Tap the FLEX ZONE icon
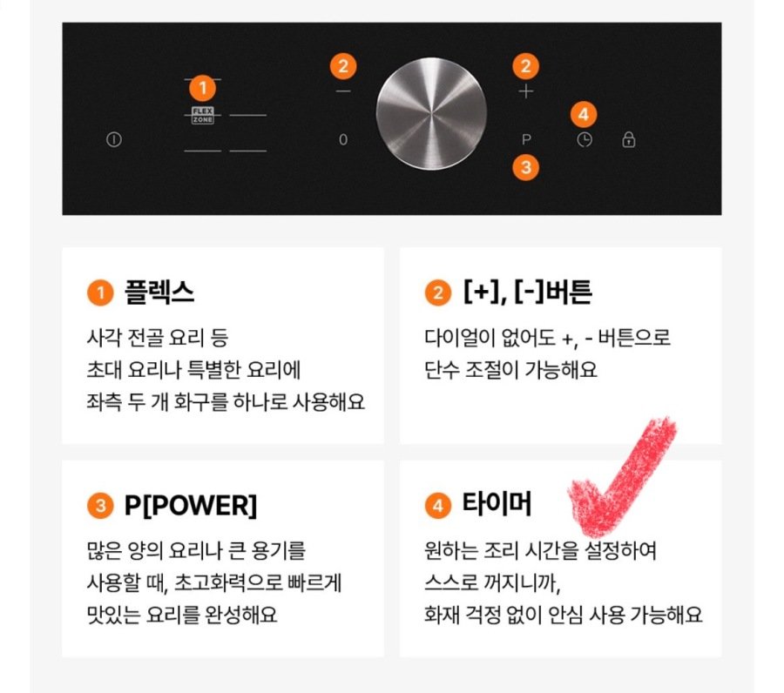 pyautogui.click(x=202, y=116)
